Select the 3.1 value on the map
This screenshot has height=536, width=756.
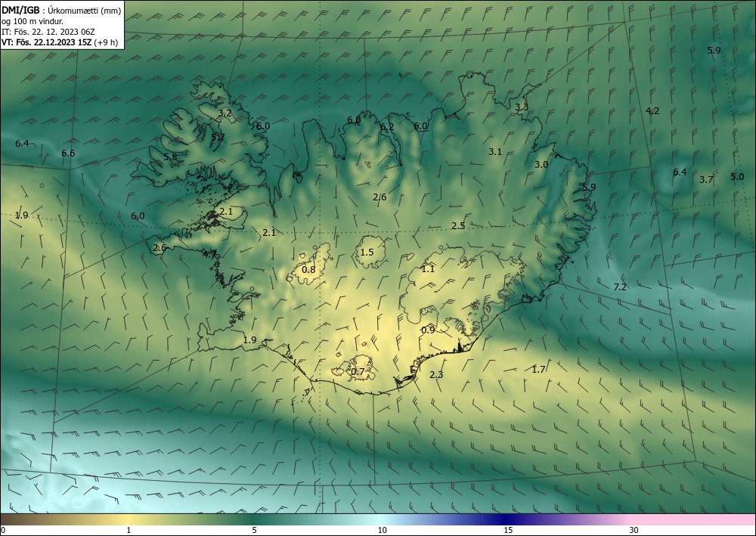point(495,151)
